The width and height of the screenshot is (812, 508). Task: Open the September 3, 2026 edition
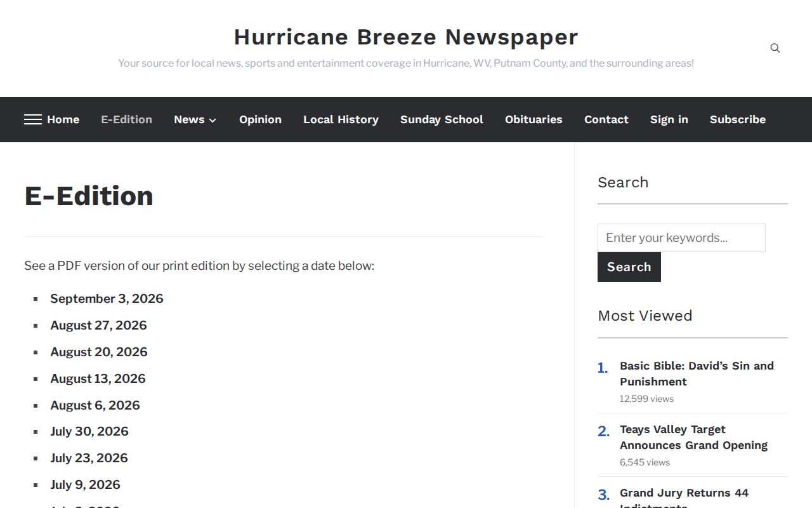(107, 298)
